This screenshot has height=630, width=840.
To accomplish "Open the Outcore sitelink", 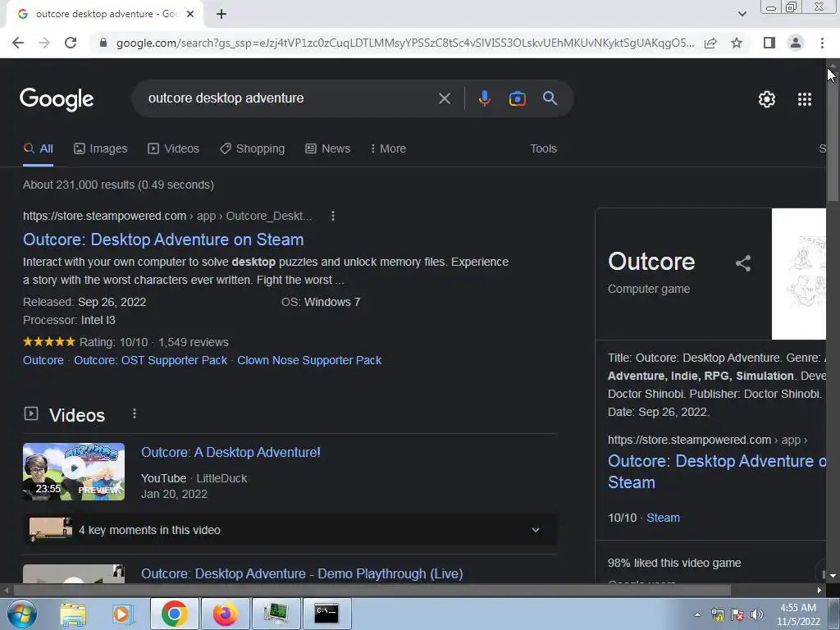I will (43, 360).
